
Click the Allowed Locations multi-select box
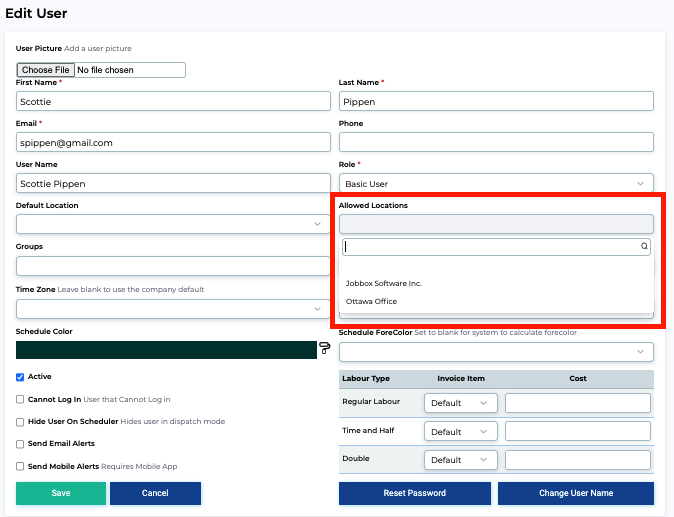click(496, 224)
